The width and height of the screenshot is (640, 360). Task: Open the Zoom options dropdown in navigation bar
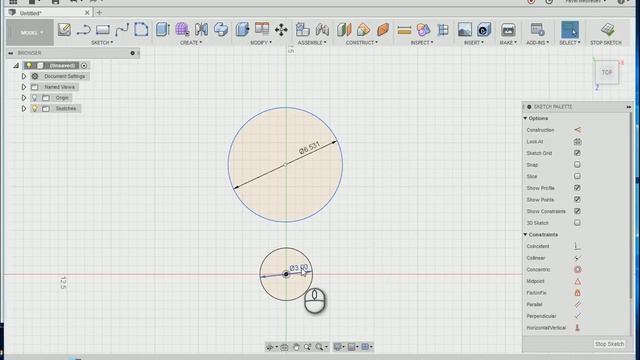point(326,347)
